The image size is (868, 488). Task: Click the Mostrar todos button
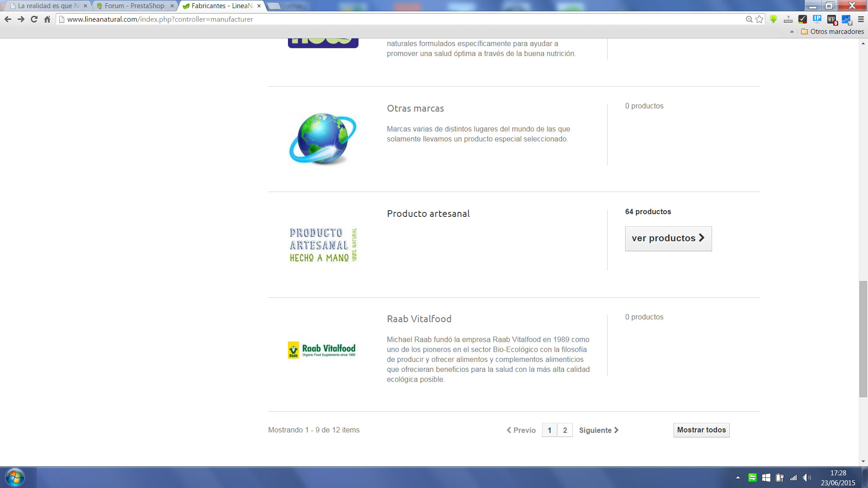pos(701,430)
